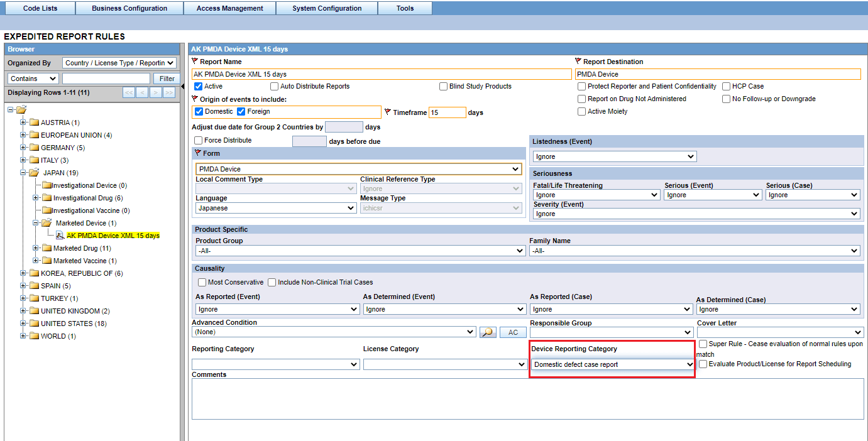Select the Investigational Drug (6) folder
This screenshot has width=868, height=441.
(x=88, y=198)
